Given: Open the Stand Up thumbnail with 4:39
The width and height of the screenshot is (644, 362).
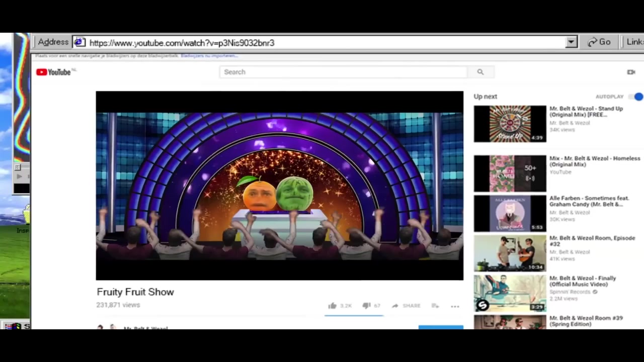Looking at the screenshot, I should point(510,124).
